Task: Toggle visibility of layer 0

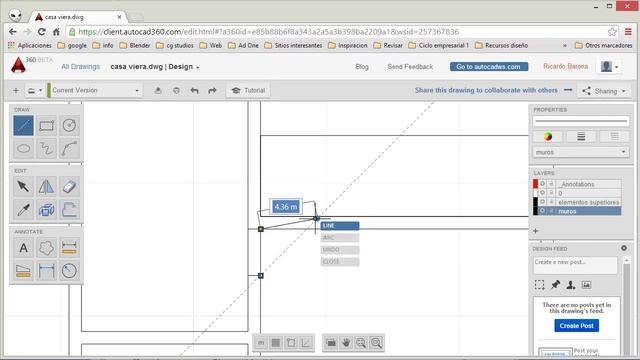Action: click(x=542, y=193)
